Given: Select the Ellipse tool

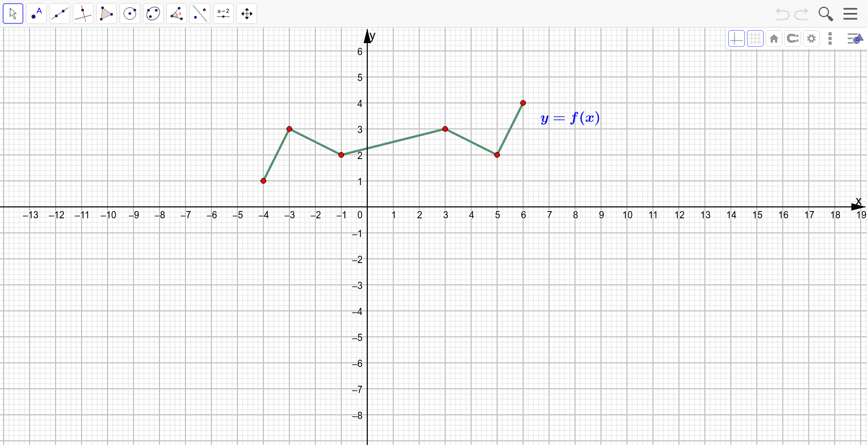Looking at the screenshot, I should pyautogui.click(x=153, y=14).
